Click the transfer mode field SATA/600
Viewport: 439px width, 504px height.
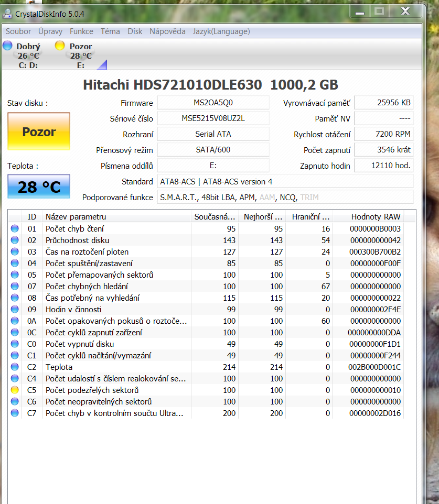coord(213,150)
